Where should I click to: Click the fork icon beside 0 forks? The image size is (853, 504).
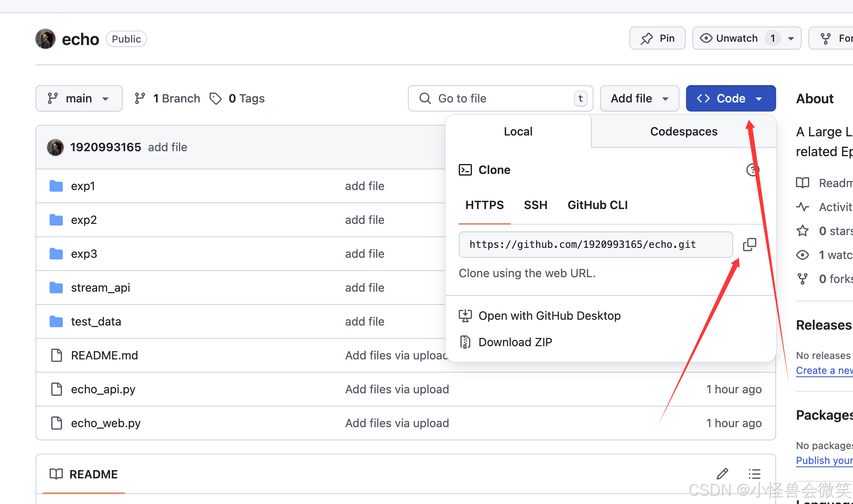(803, 279)
